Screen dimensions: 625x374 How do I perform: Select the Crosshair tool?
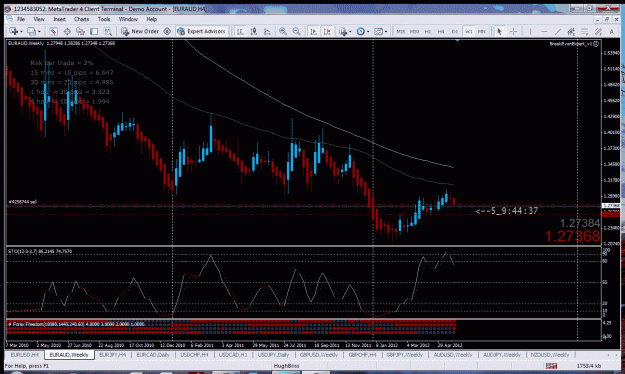tap(513, 31)
